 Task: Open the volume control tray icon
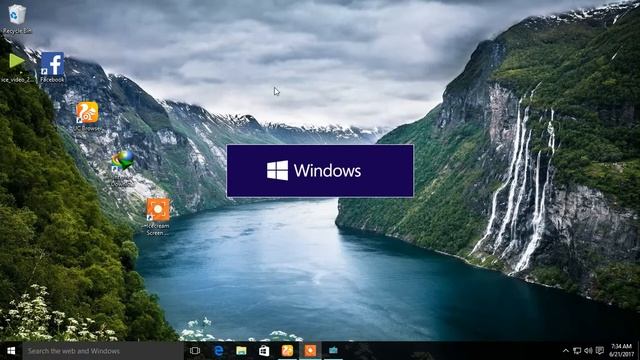pyautogui.click(x=588, y=351)
